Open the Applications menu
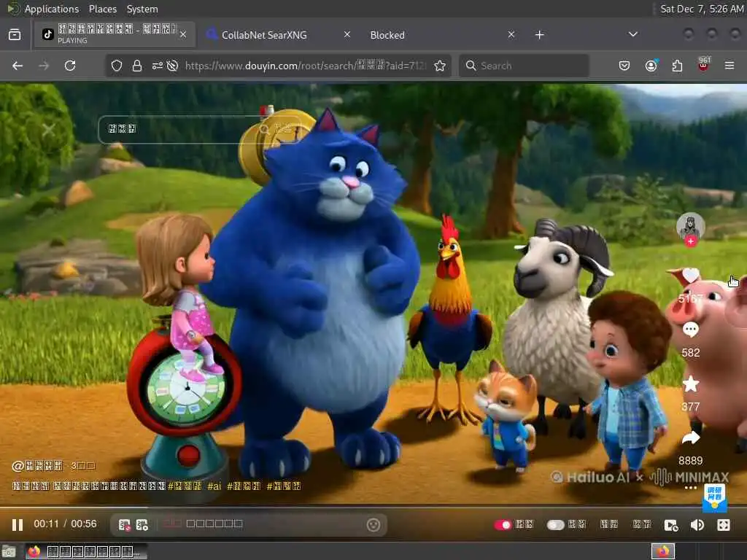Viewport: 747px width, 560px height. (x=52, y=9)
